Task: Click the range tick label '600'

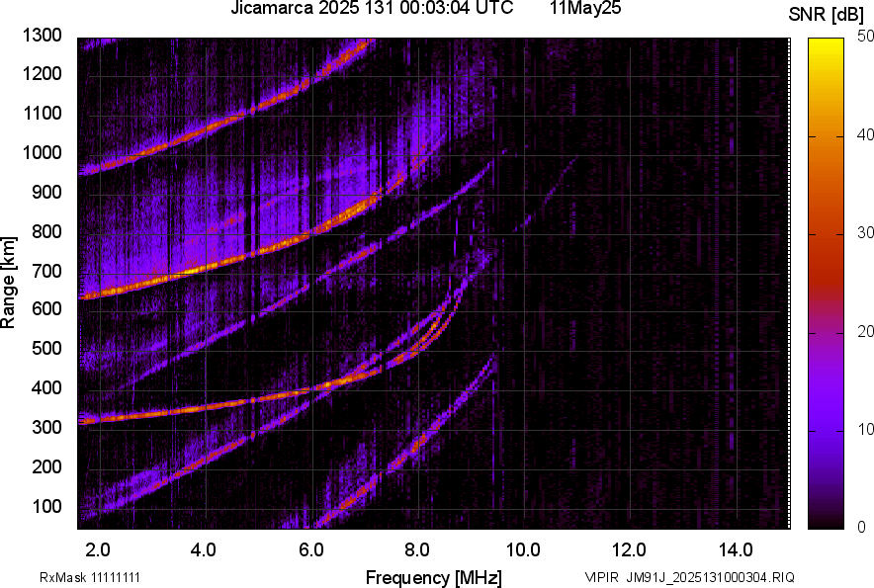Action: coord(46,308)
